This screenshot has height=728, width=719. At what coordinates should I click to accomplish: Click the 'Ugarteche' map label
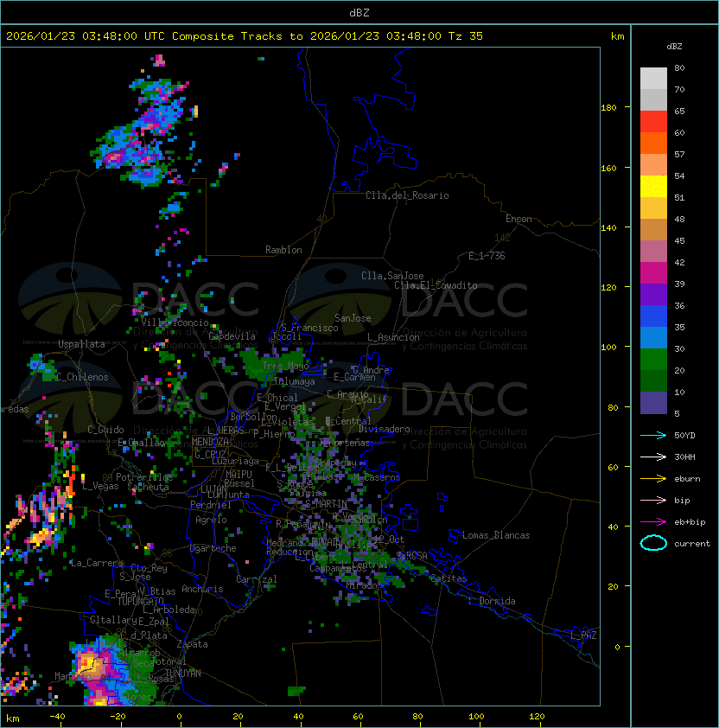tap(213, 549)
